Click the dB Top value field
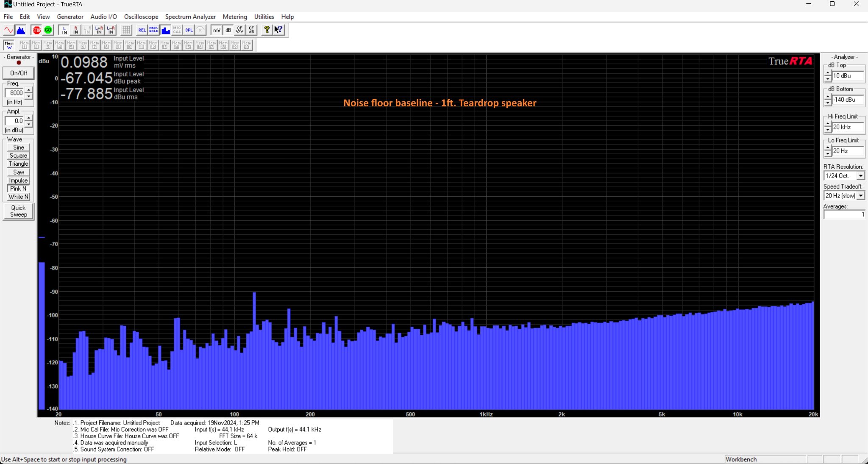 click(x=848, y=76)
